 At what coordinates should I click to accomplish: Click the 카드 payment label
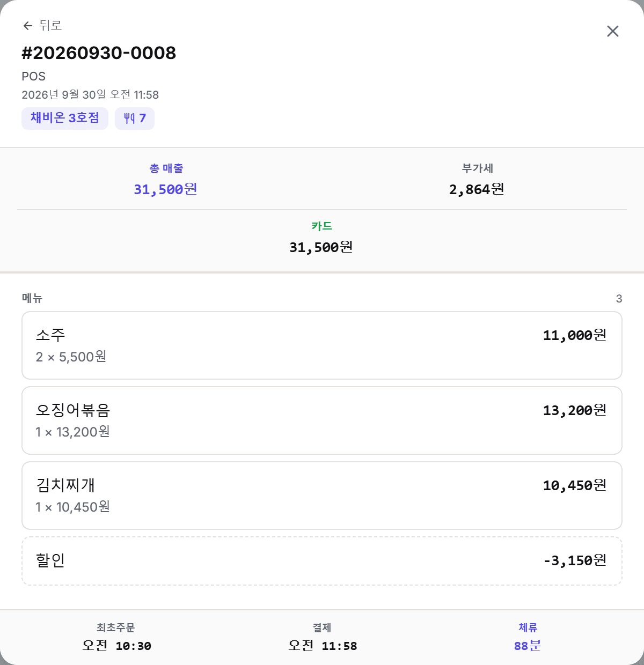tap(322, 226)
